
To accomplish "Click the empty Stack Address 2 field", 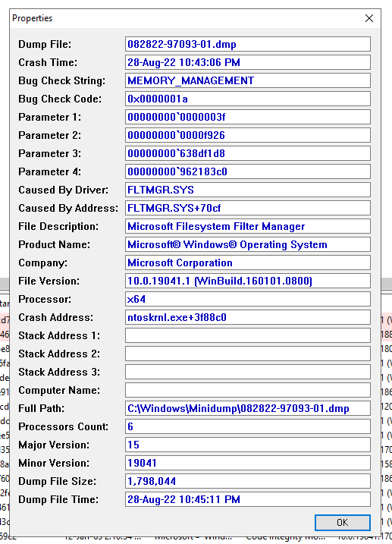I will [248, 354].
